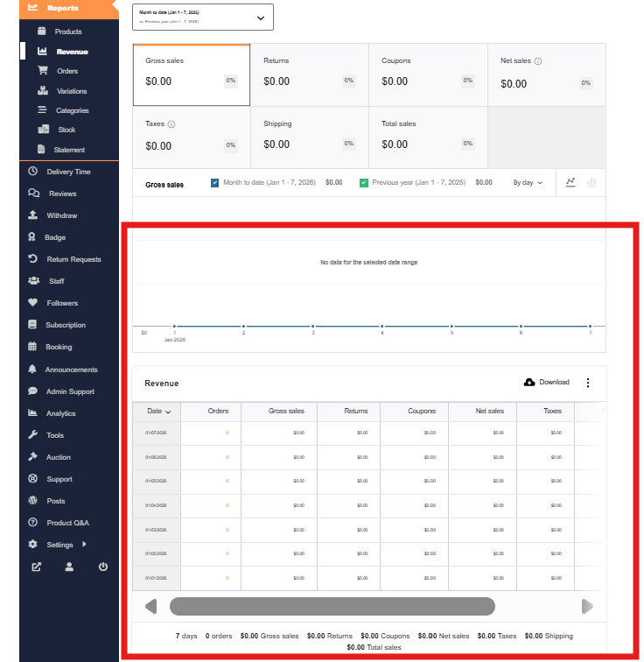Sort table by Date column header
The height and width of the screenshot is (662, 644).
click(159, 411)
